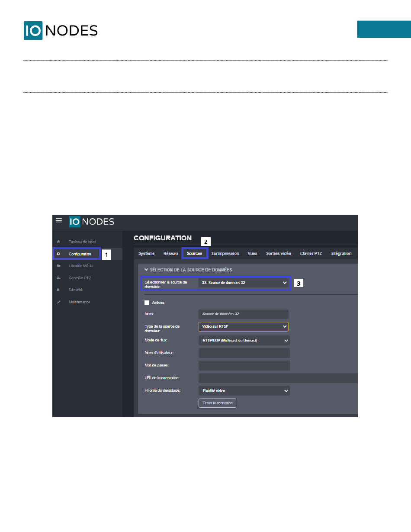Click the URI de la connexion field
411x532 pixels.
278,378
